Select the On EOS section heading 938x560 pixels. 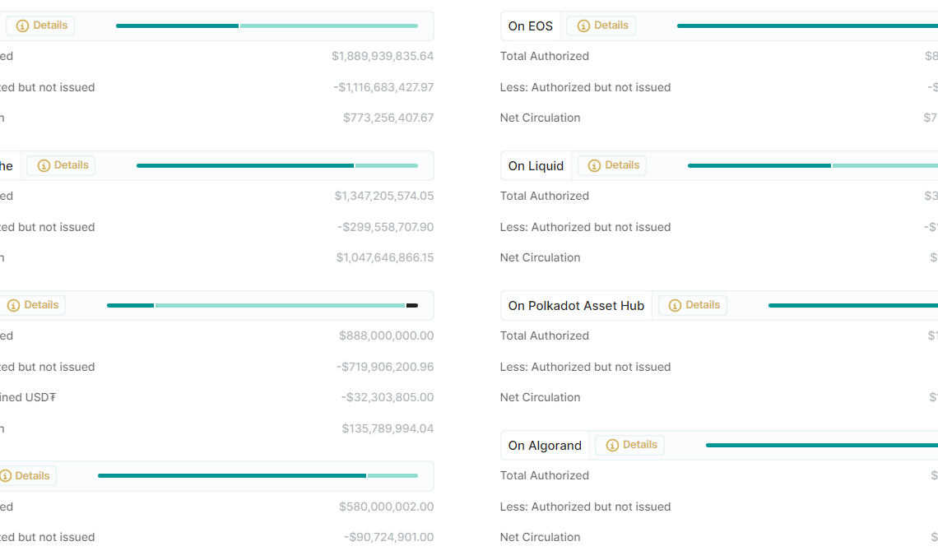[530, 25]
